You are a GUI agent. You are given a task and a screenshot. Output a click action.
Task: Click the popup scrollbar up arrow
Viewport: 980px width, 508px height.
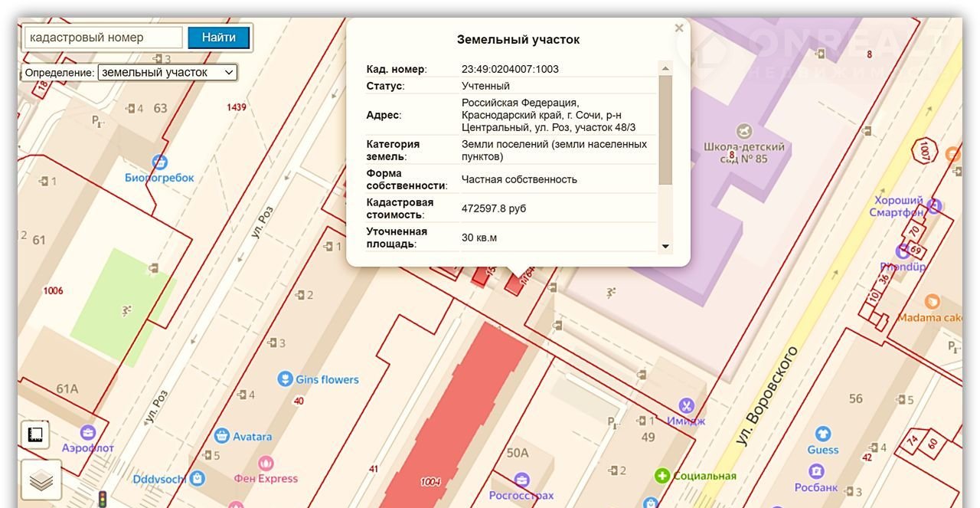tap(665, 68)
